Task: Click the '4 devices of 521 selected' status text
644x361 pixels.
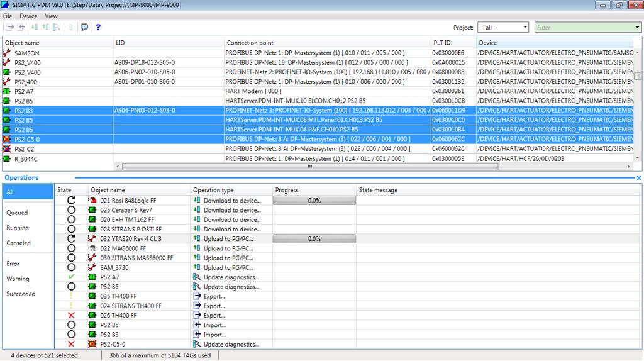Action: pyautogui.click(x=44, y=355)
